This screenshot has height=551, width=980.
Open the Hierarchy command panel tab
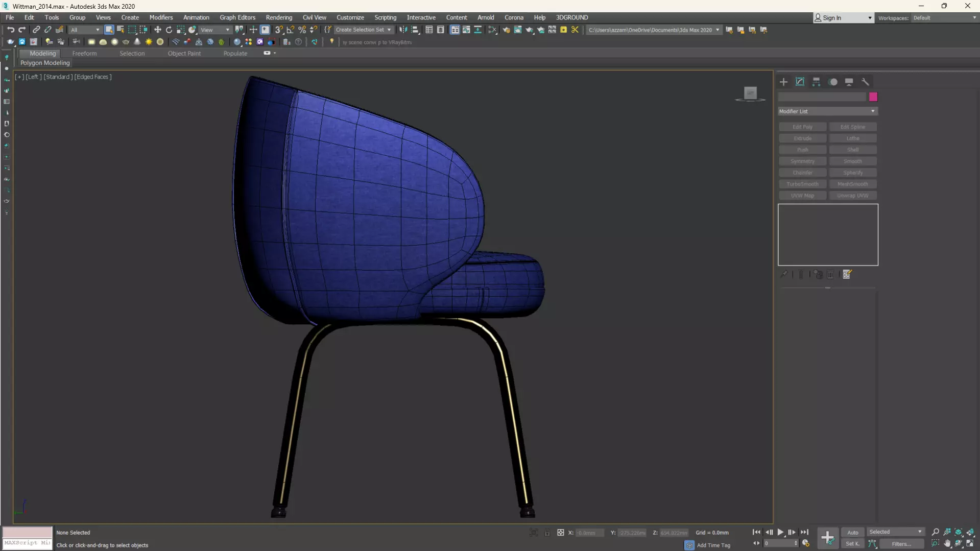pos(816,82)
